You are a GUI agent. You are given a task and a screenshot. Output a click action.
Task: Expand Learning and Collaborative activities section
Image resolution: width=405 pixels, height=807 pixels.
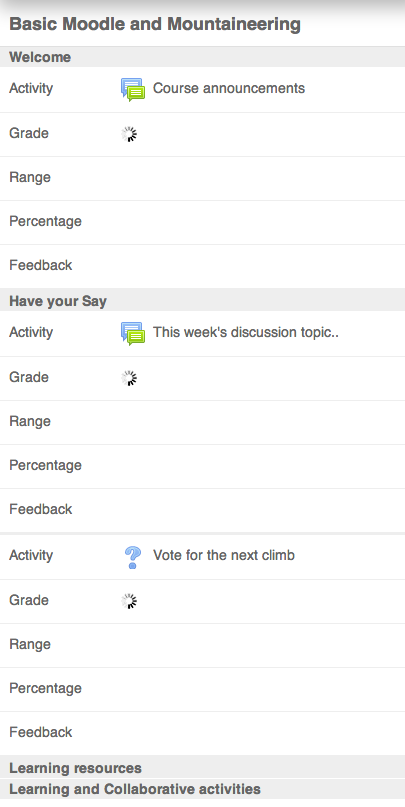click(135, 789)
